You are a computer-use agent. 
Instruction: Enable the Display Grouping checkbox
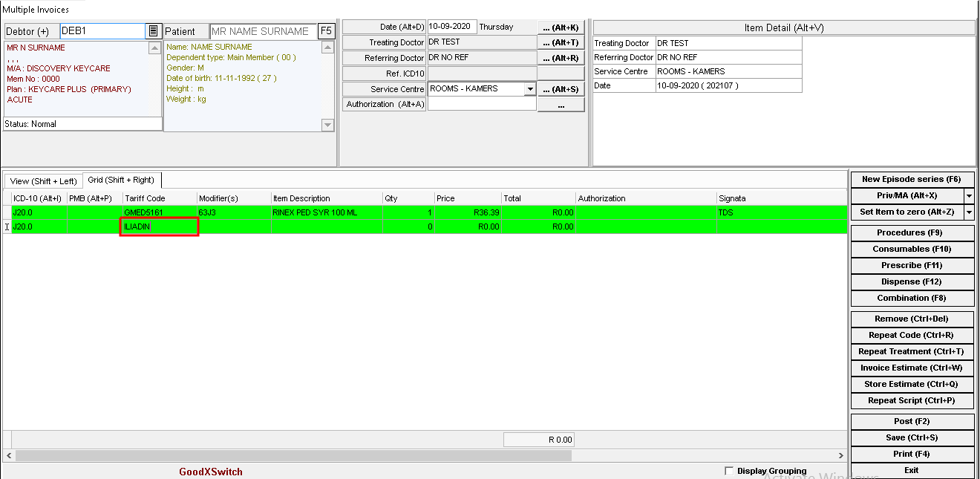click(x=729, y=471)
